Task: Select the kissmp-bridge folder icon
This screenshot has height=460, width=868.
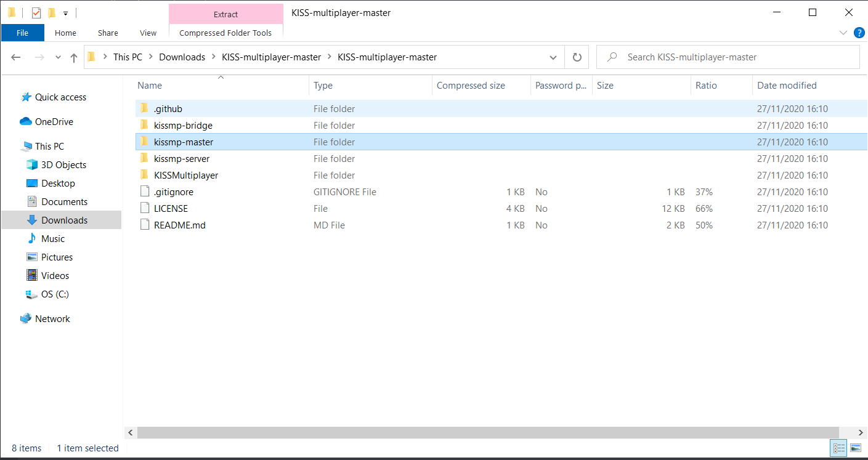Action: (144, 125)
